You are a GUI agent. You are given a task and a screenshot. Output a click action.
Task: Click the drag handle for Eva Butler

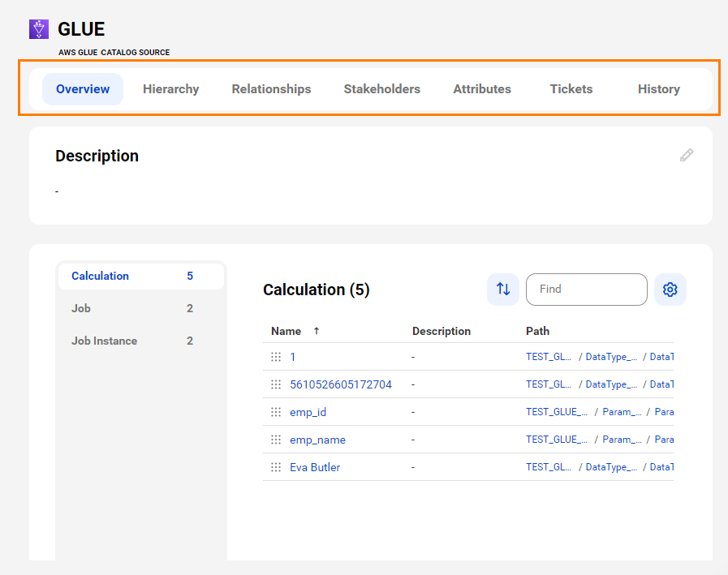click(x=276, y=467)
